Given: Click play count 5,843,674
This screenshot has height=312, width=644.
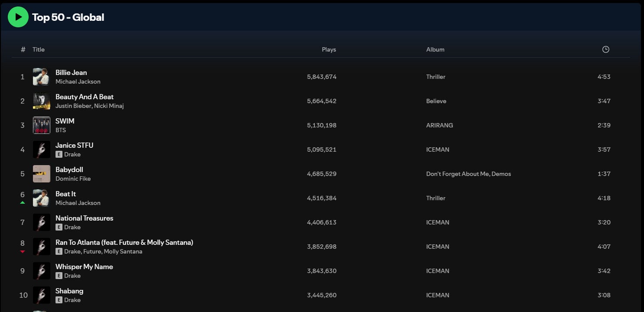Looking at the screenshot, I should pyautogui.click(x=322, y=77).
